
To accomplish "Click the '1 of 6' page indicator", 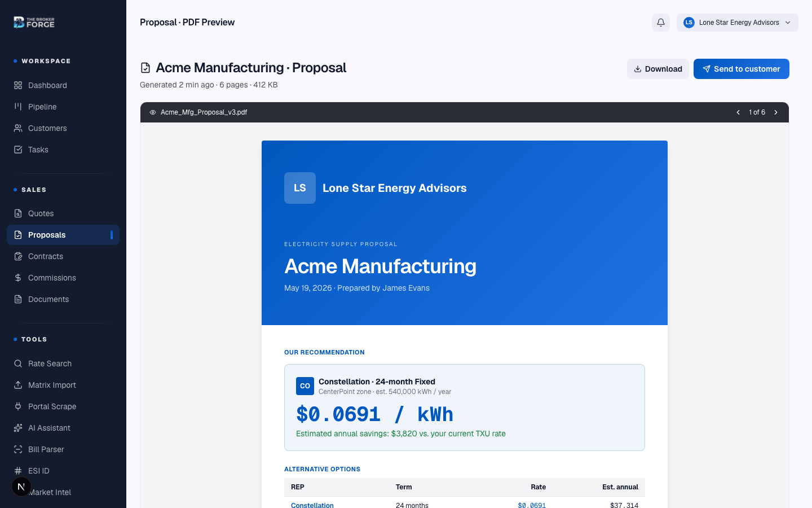I will tap(757, 112).
